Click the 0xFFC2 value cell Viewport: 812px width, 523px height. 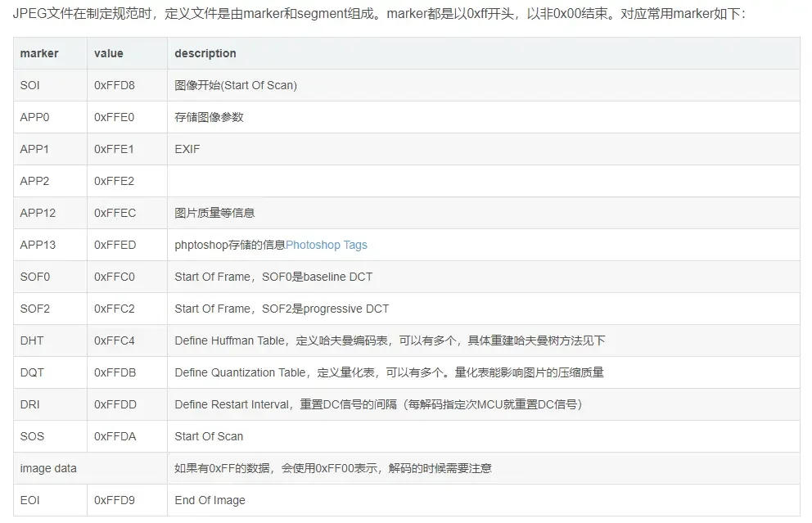click(128, 309)
